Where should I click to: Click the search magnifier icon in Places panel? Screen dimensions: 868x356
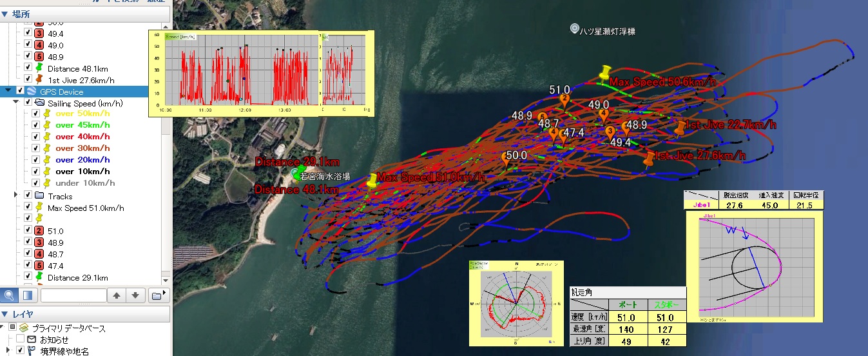click(9, 295)
